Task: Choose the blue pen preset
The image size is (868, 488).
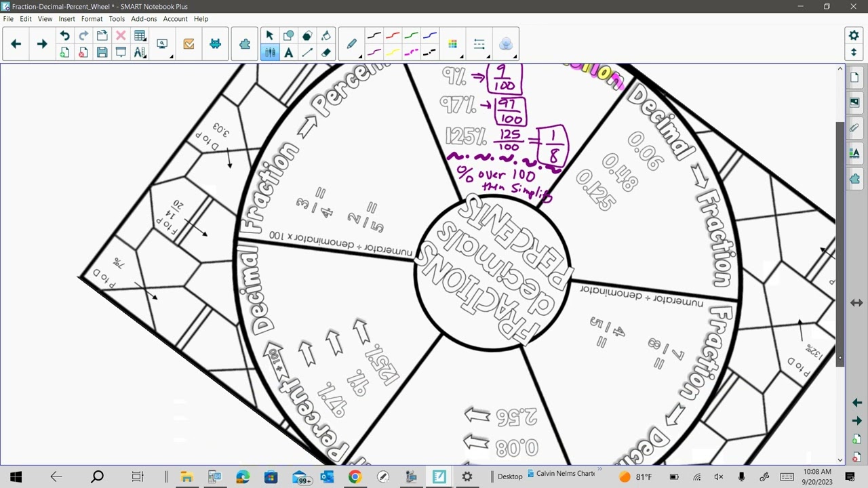Action: tap(430, 36)
